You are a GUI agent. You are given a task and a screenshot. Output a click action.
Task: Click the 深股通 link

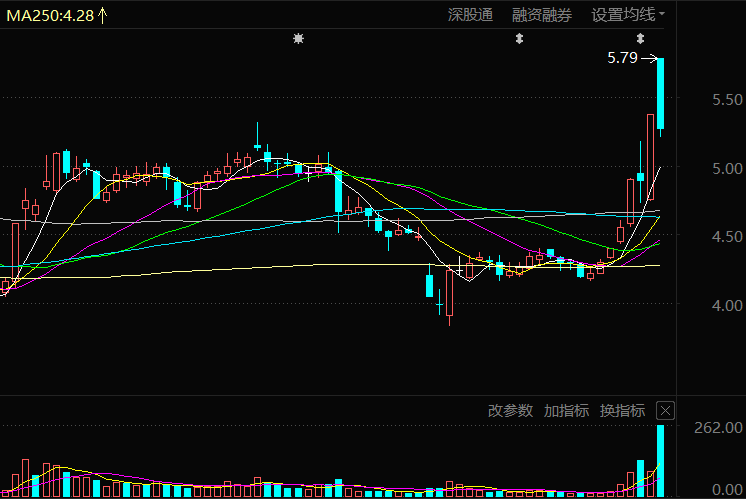coord(470,15)
